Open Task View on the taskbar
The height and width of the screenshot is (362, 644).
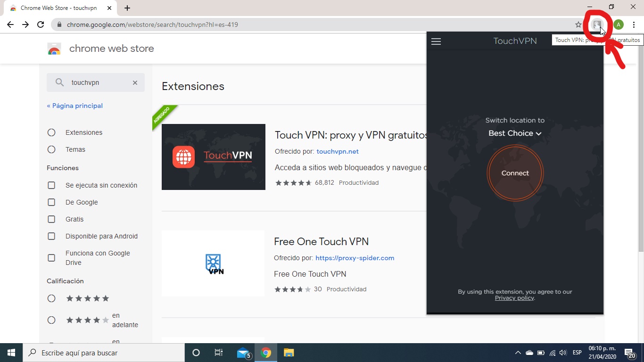coord(219,353)
